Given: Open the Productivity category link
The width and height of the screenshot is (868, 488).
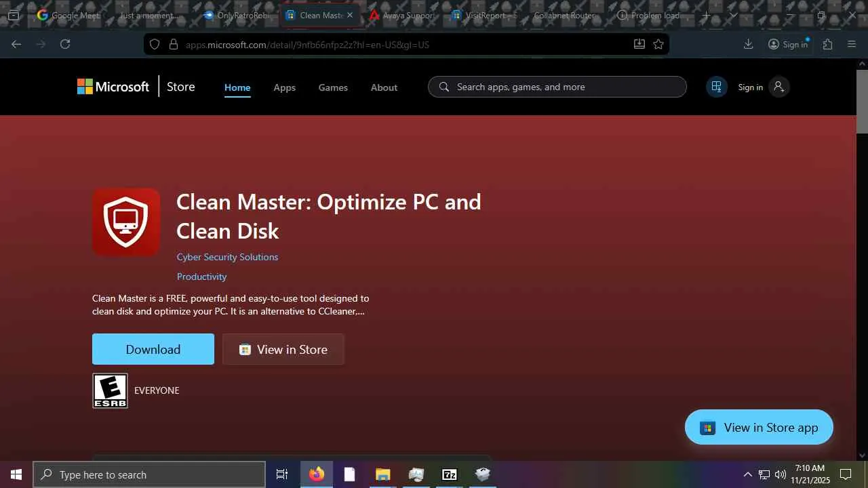Looking at the screenshot, I should click(201, 277).
